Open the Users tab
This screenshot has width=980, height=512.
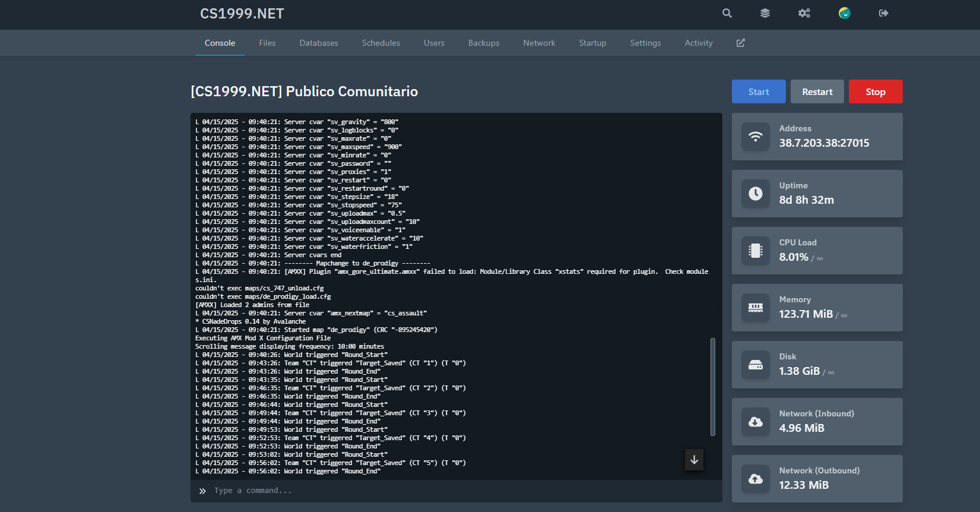(x=434, y=43)
